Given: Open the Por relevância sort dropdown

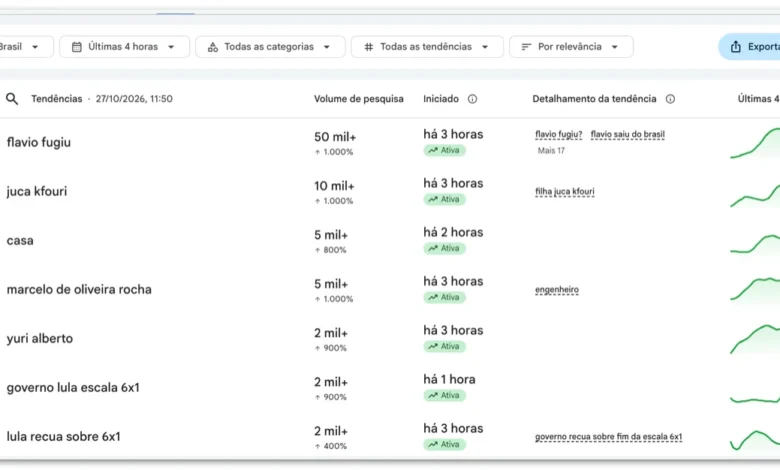Looking at the screenshot, I should 571,47.
